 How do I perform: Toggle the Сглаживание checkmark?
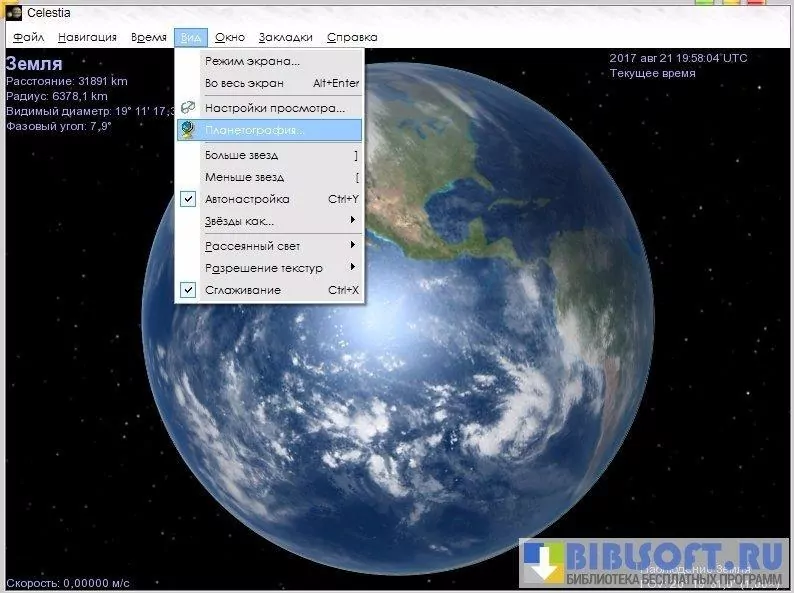(188, 290)
